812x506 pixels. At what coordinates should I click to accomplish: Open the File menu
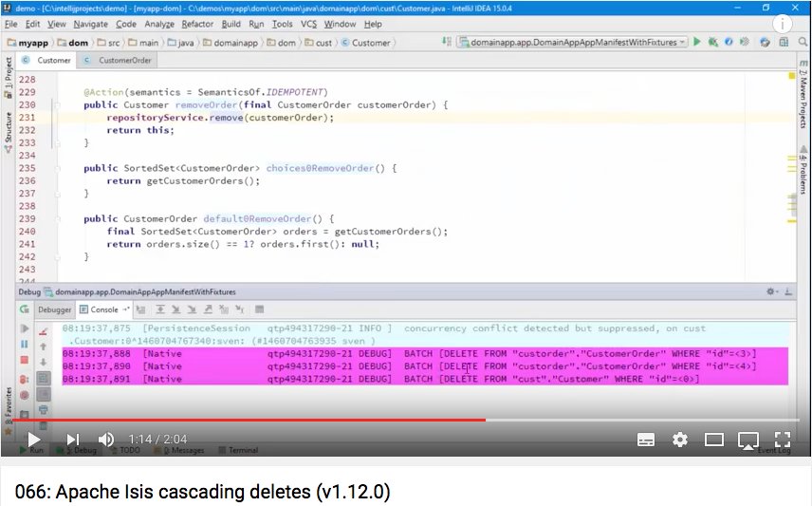pyautogui.click(x=10, y=24)
